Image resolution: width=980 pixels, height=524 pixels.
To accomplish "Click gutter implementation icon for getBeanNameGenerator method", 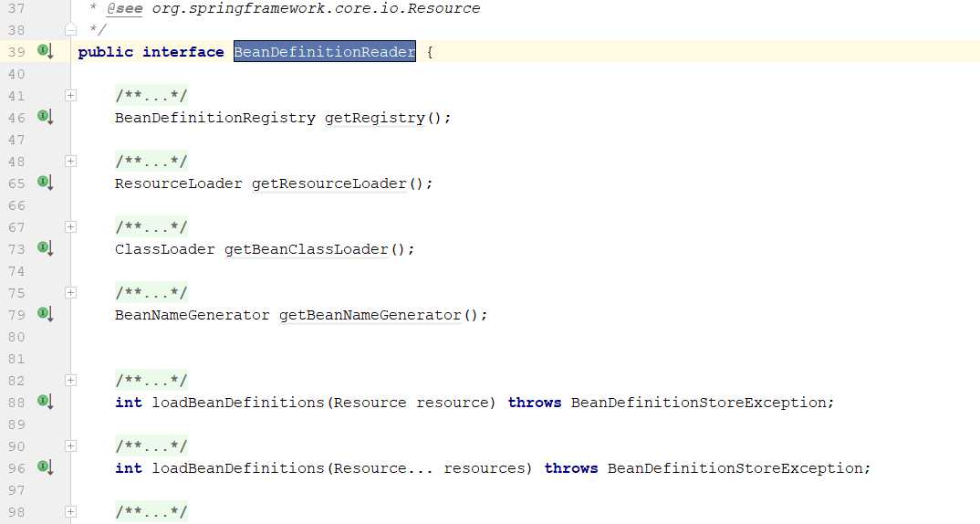I will (x=45, y=313).
